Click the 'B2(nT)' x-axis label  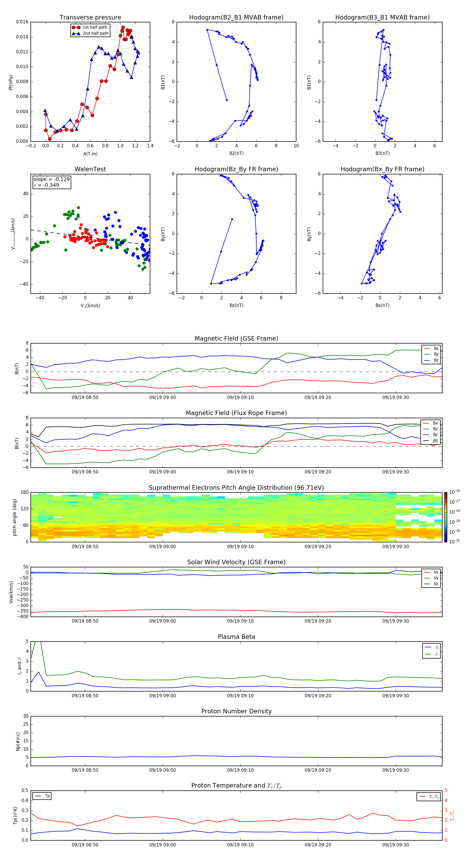236,153
